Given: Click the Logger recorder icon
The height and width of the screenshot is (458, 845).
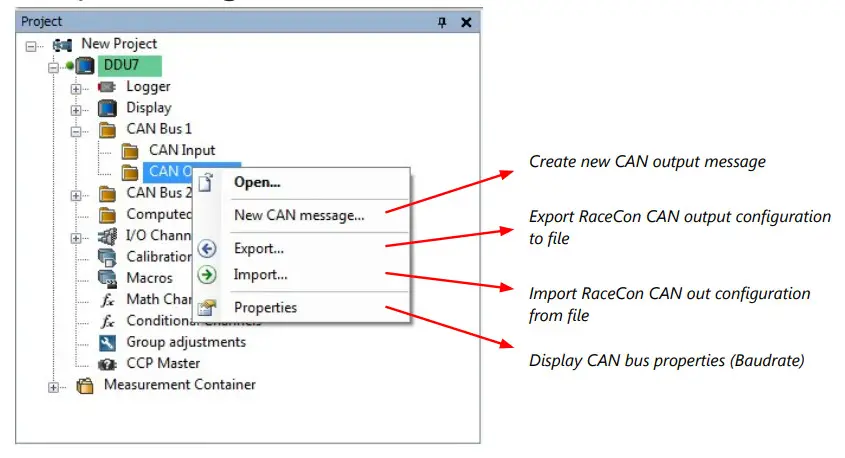Looking at the screenshot, I should (x=107, y=87).
